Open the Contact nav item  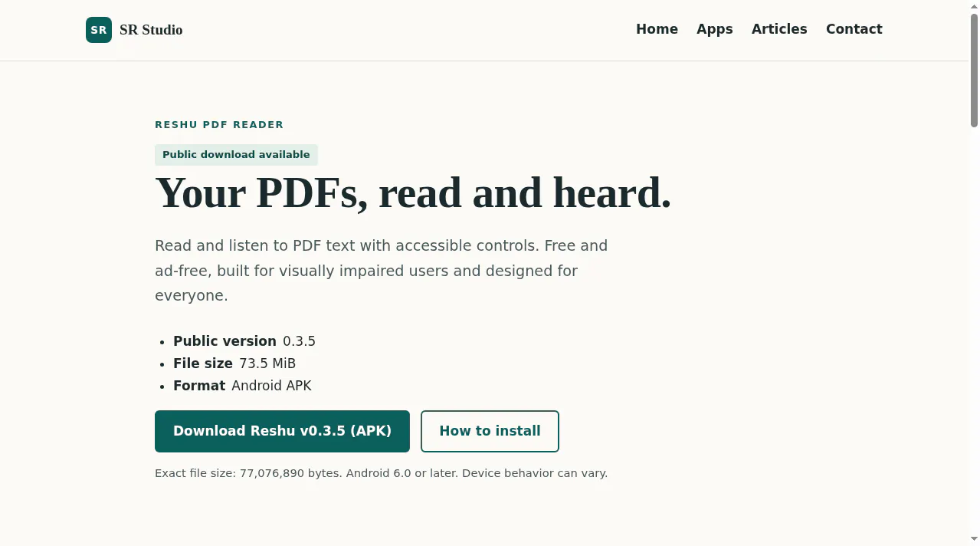854,29
